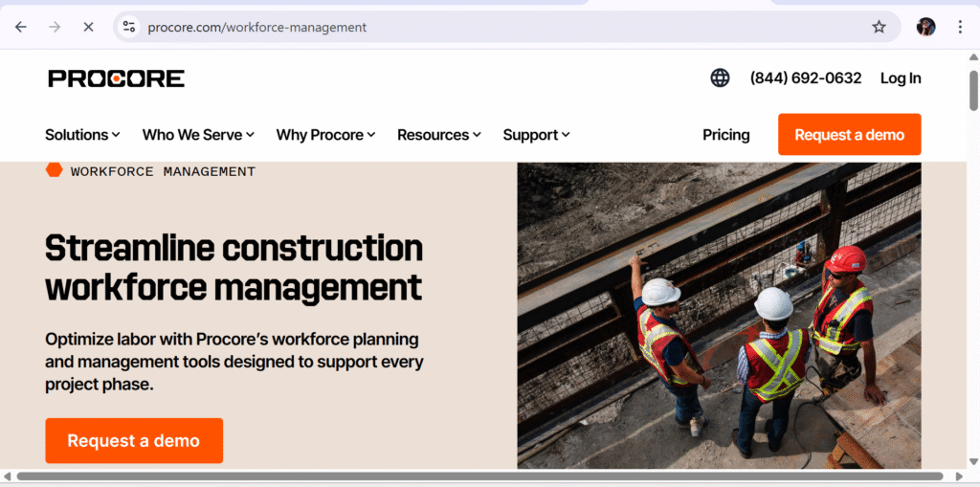Open the Pricing page
This screenshot has width=980, height=487.
coord(725,135)
